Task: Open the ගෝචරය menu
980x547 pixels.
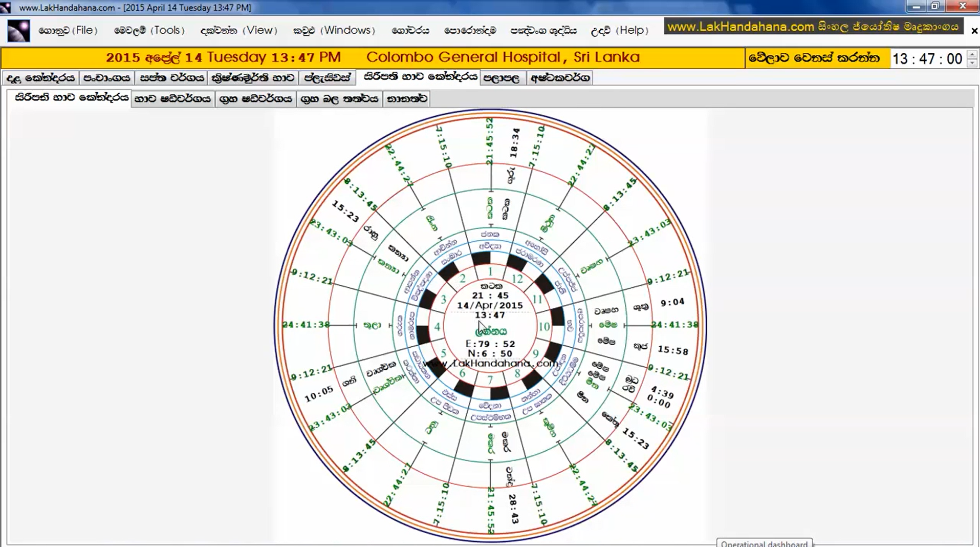Action: pyautogui.click(x=410, y=30)
